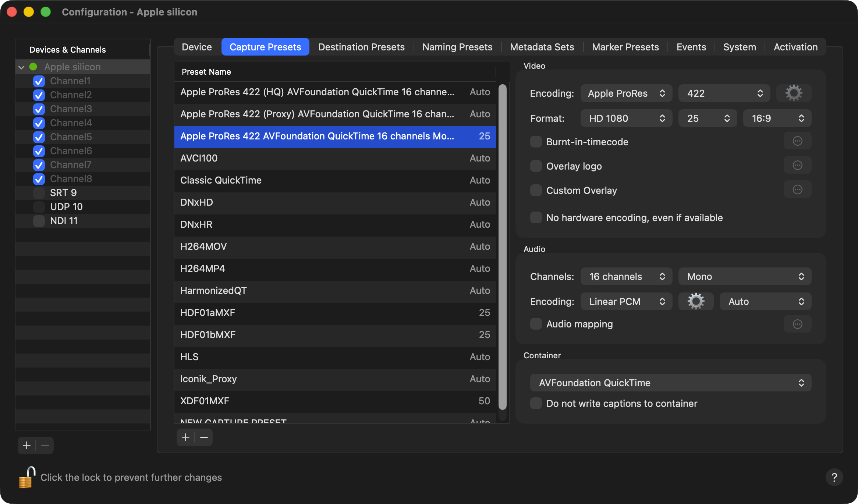Switch to the Destination Presets tab
Screen dimensions: 858x504
click(361, 47)
